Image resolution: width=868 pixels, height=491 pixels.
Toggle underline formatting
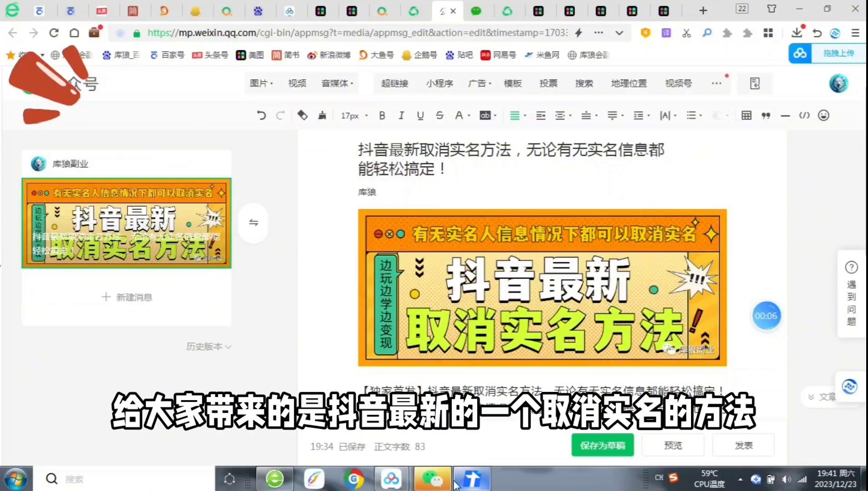point(420,115)
